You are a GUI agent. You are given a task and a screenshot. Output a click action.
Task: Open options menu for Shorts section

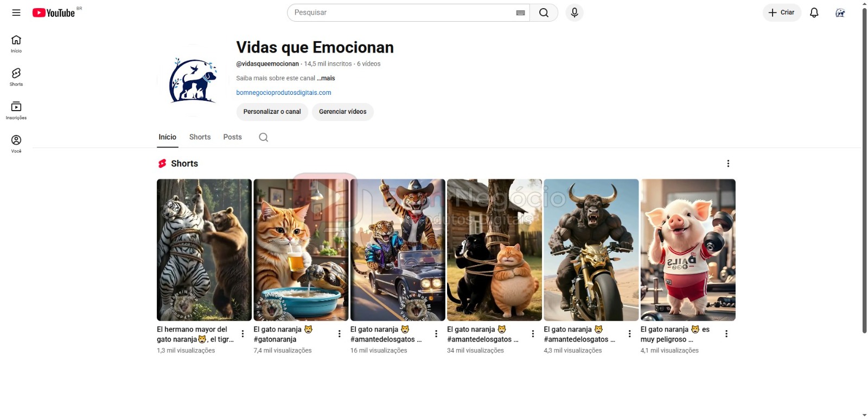(728, 164)
